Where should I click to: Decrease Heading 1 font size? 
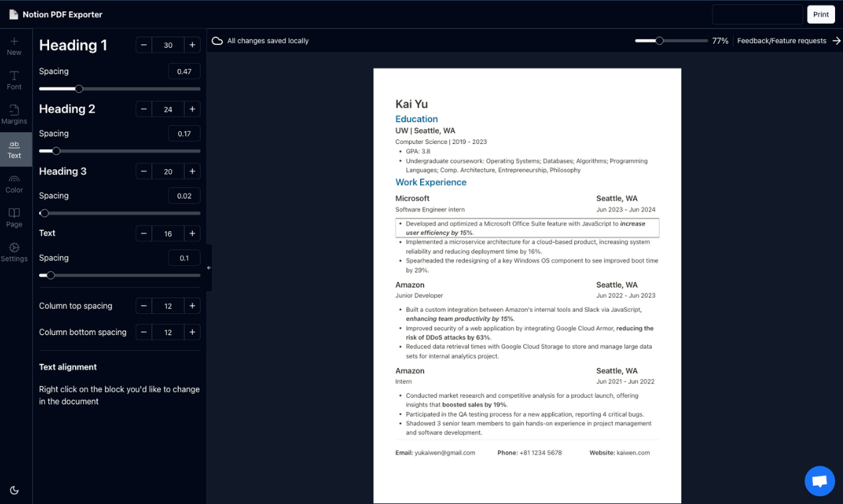144,45
